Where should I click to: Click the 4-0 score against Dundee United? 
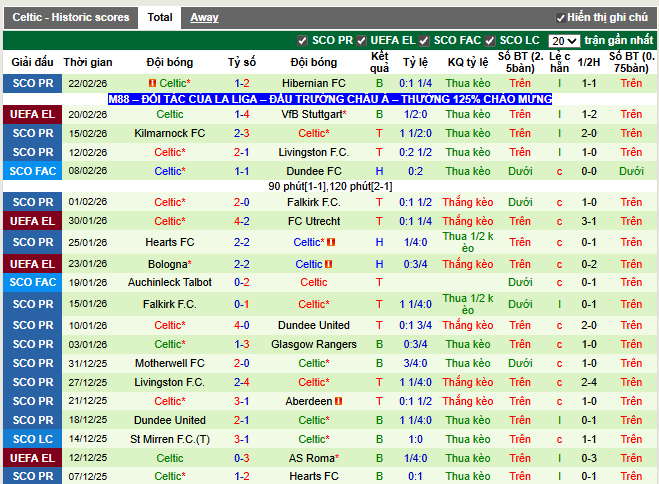tap(242, 325)
